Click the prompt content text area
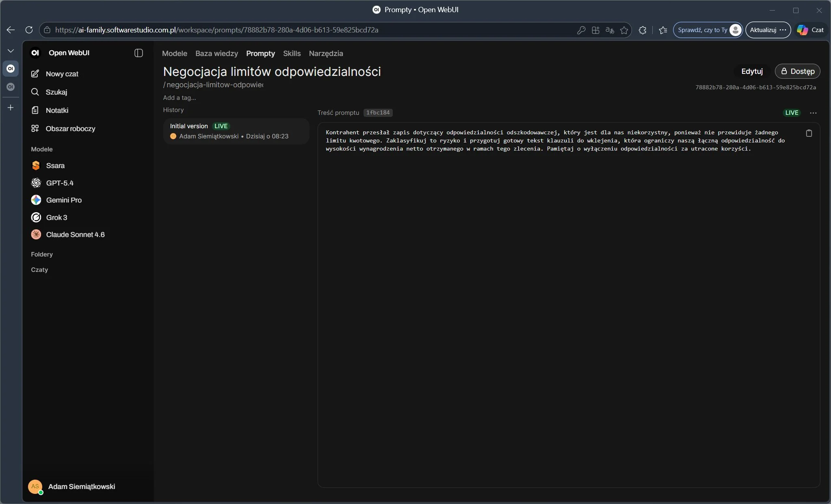831x504 pixels. coord(569,305)
